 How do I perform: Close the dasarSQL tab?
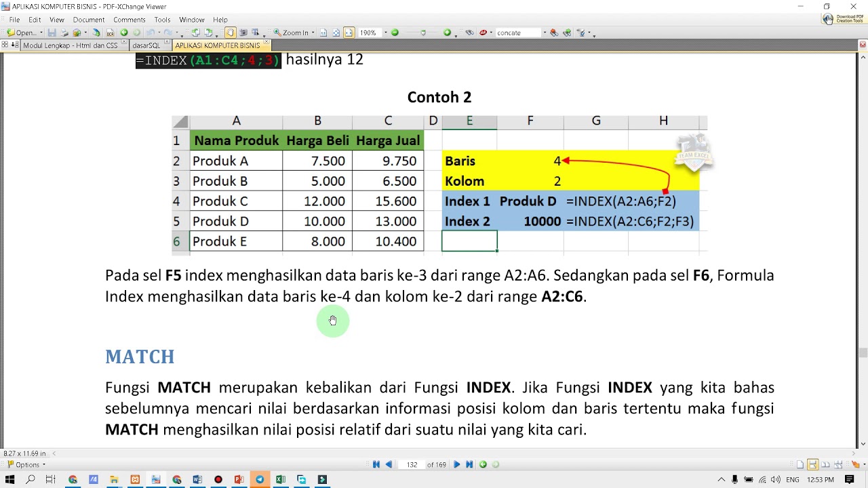point(167,43)
